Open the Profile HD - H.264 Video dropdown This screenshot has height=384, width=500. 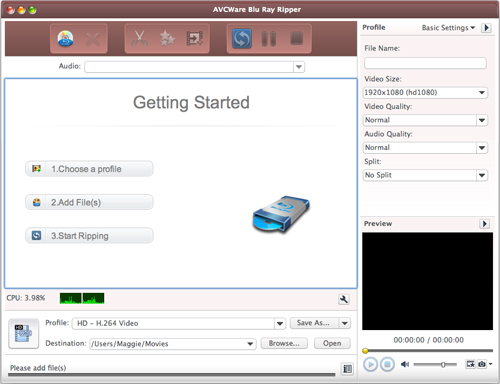click(x=280, y=323)
